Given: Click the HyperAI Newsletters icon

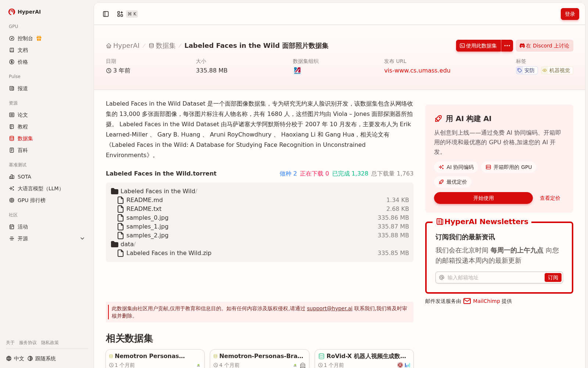Looking at the screenshot, I should [440, 222].
